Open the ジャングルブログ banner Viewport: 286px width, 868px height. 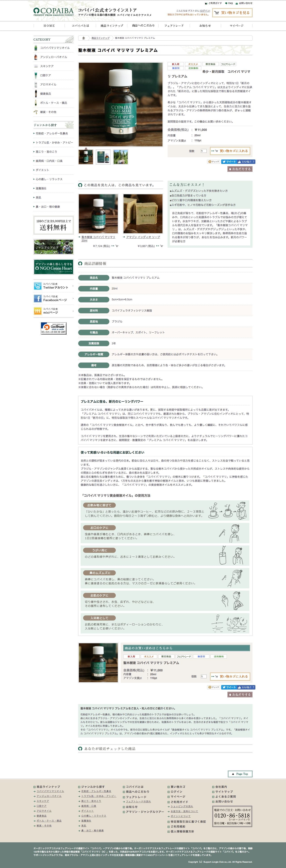54,247
